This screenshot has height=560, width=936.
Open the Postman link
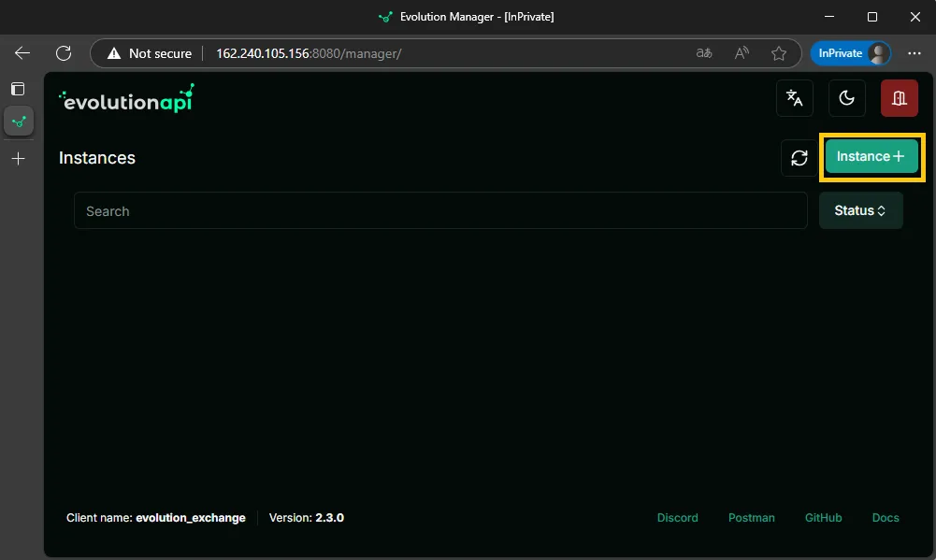752,518
